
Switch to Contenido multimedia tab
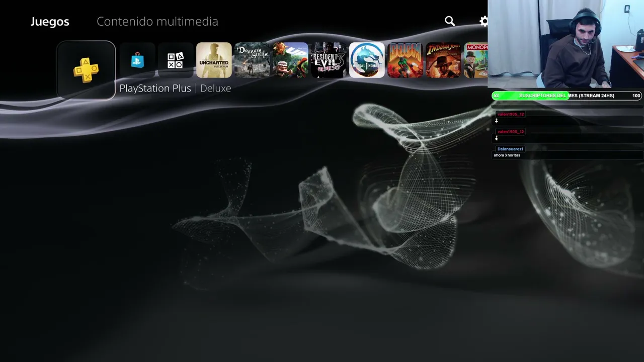(x=157, y=22)
